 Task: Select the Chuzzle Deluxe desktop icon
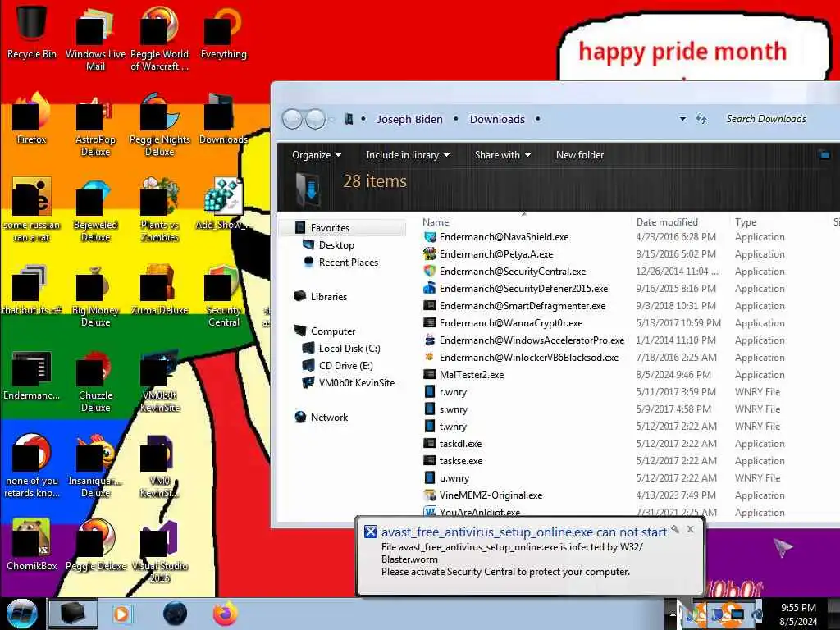click(x=95, y=381)
